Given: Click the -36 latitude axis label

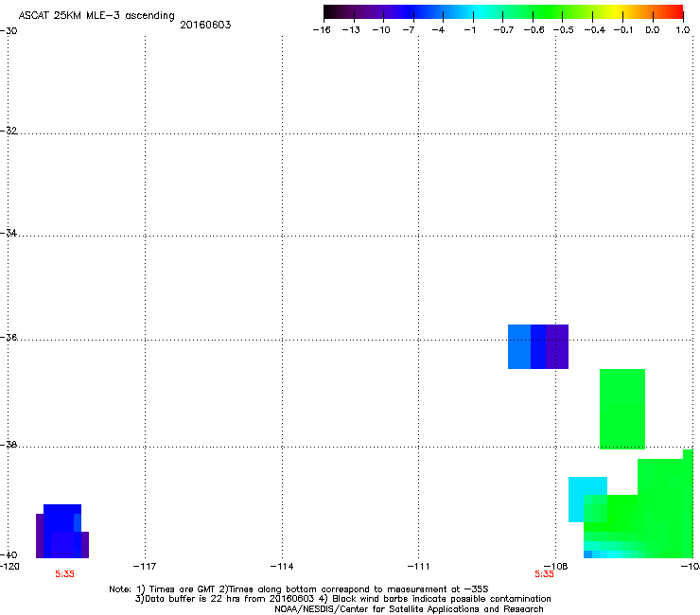Looking at the screenshot, I should click(9, 337).
